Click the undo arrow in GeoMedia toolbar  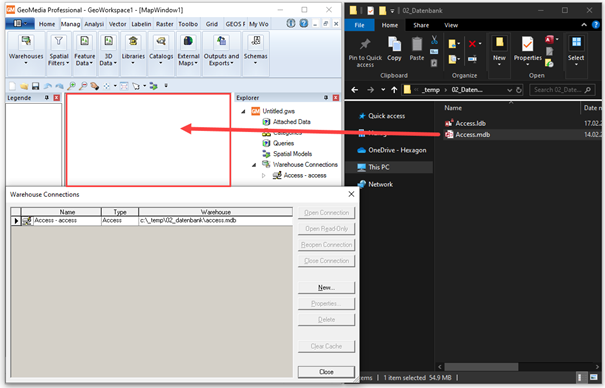pyautogui.click(x=48, y=86)
